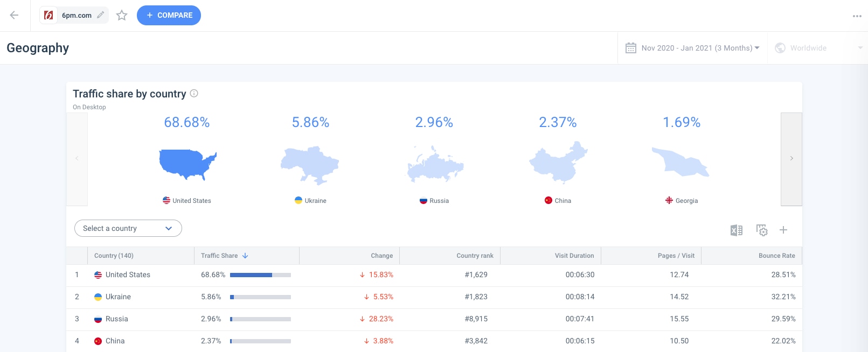Viewport: 868px width, 352px height.
Task: Click the 6pm.com site favicon
Action: coord(48,15)
